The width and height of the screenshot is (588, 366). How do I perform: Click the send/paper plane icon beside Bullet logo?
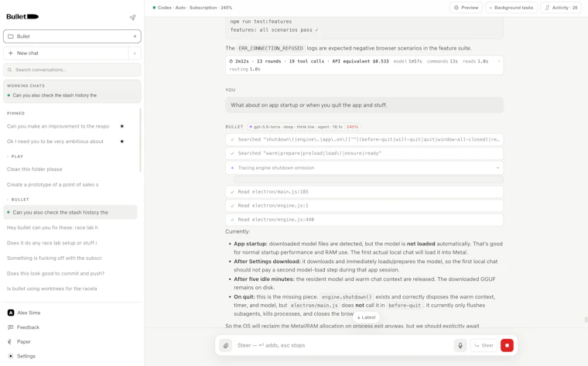[132, 17]
